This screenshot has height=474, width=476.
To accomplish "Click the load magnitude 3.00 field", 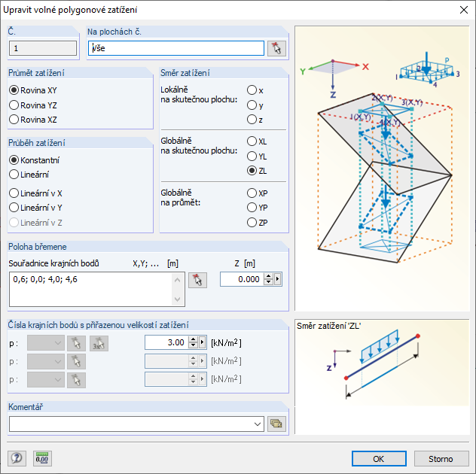I will coord(166,342).
